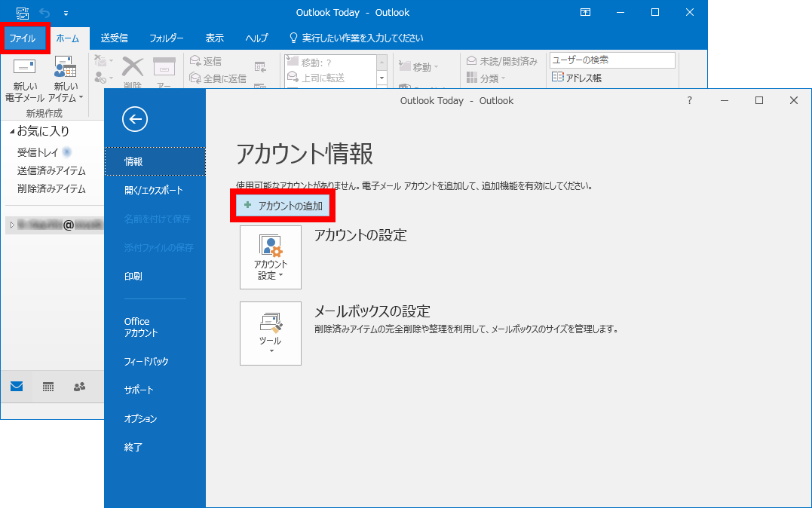This screenshot has width=812, height=508.
Task: Open the ファイル tab
Action: 23,38
